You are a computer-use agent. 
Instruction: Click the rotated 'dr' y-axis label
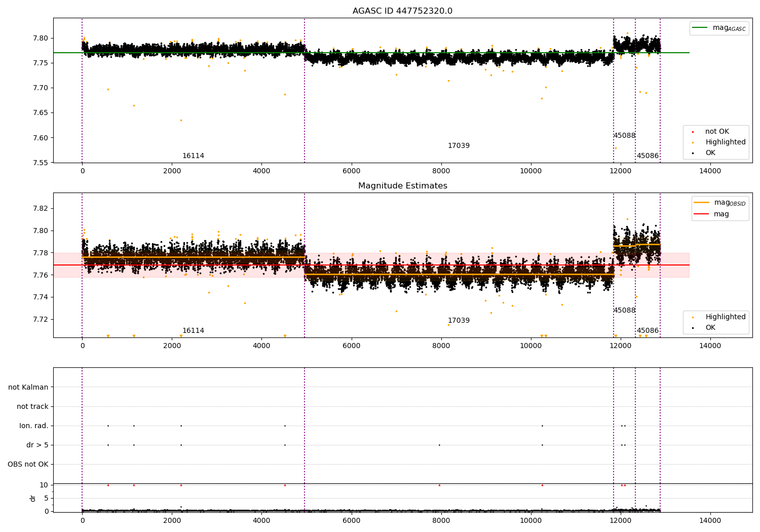tap(33, 498)
